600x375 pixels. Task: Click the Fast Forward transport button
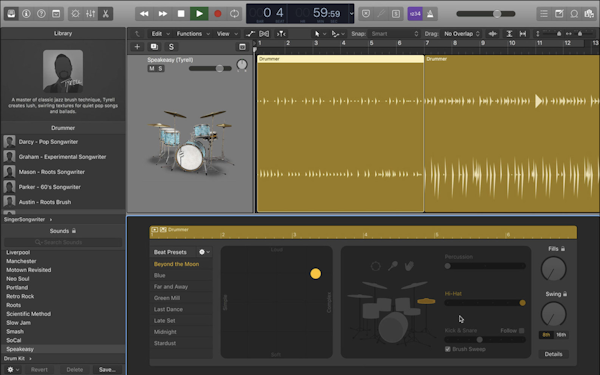(163, 14)
